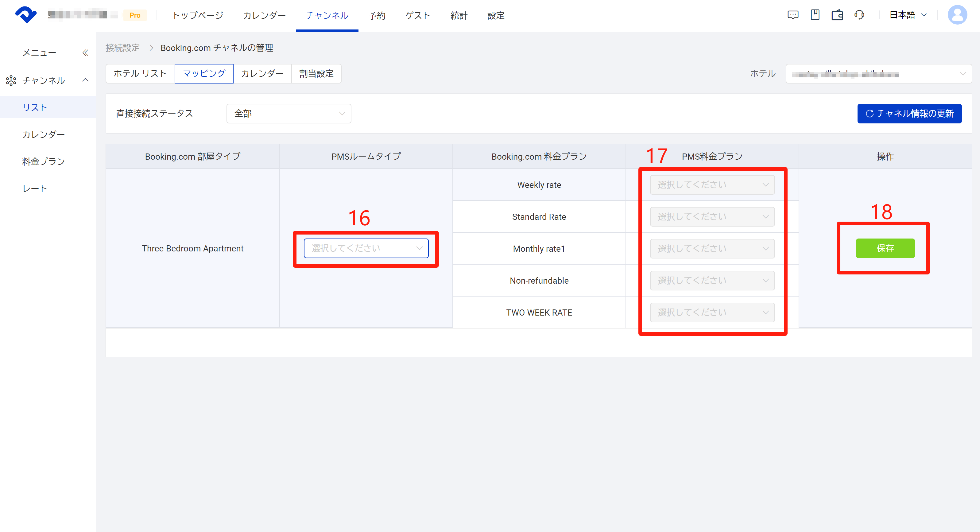Viewport: 980px width, 532px height.
Task: Select リスト in the sidebar
Action: [x=48, y=107]
